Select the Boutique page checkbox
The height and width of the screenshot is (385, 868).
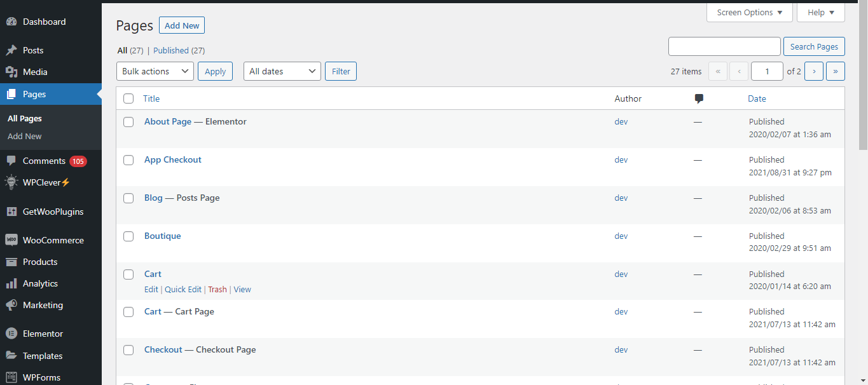[128, 236]
